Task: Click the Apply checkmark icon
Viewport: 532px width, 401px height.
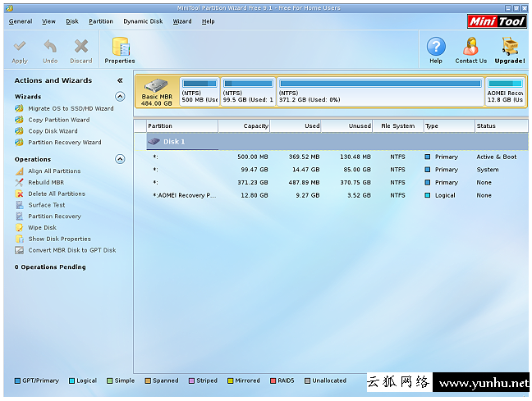Action: (x=20, y=46)
